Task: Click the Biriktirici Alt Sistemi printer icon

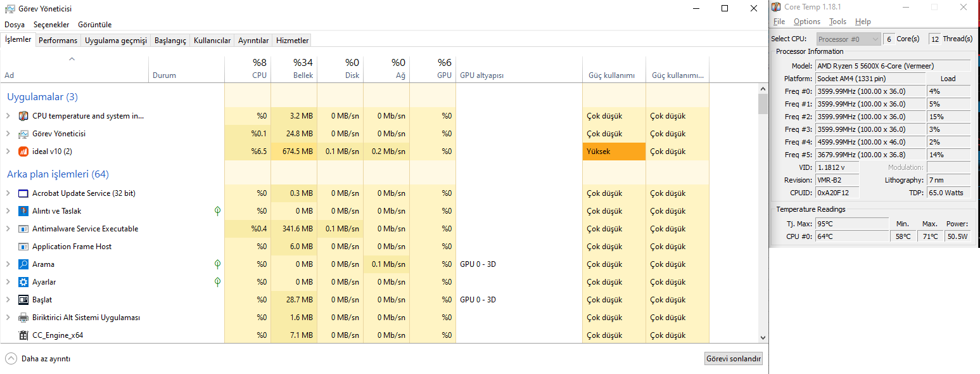Action: 23,318
